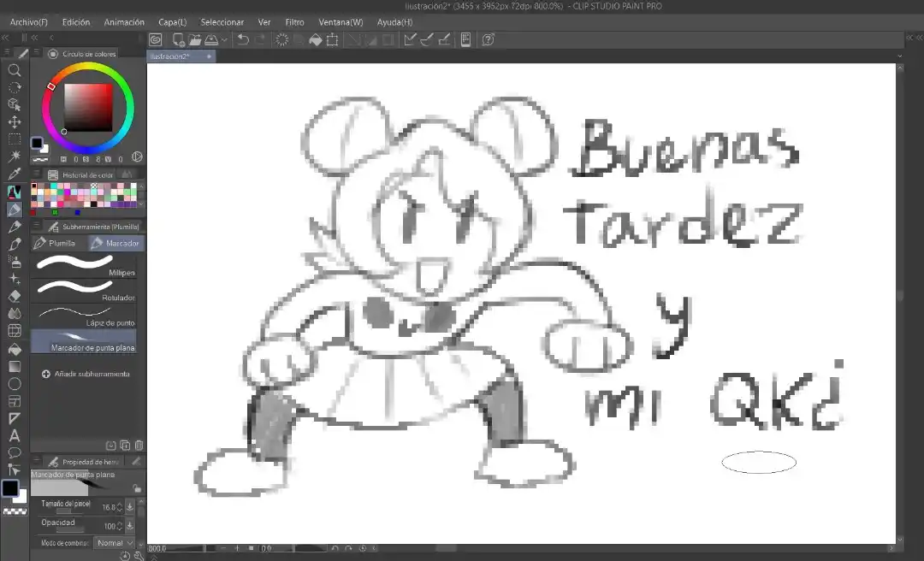Select the Operation object tool
Viewport: 924px width, 561px height.
point(15,104)
